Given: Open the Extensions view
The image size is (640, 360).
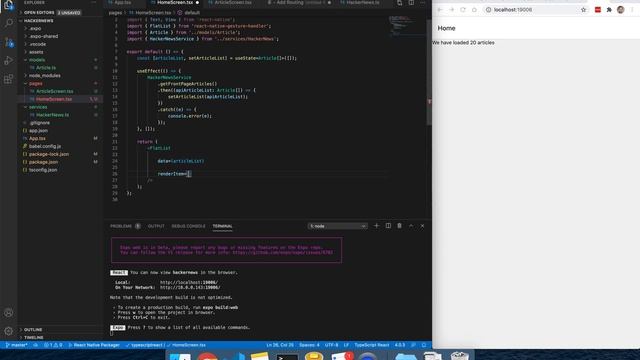Looking at the screenshot, I should pyautogui.click(x=9, y=79).
